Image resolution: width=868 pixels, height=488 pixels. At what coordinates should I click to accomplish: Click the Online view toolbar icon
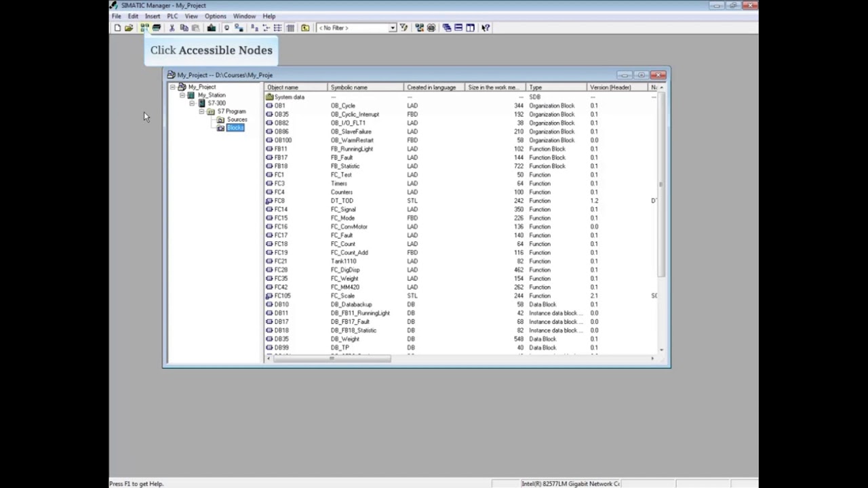pyautogui.click(x=226, y=28)
